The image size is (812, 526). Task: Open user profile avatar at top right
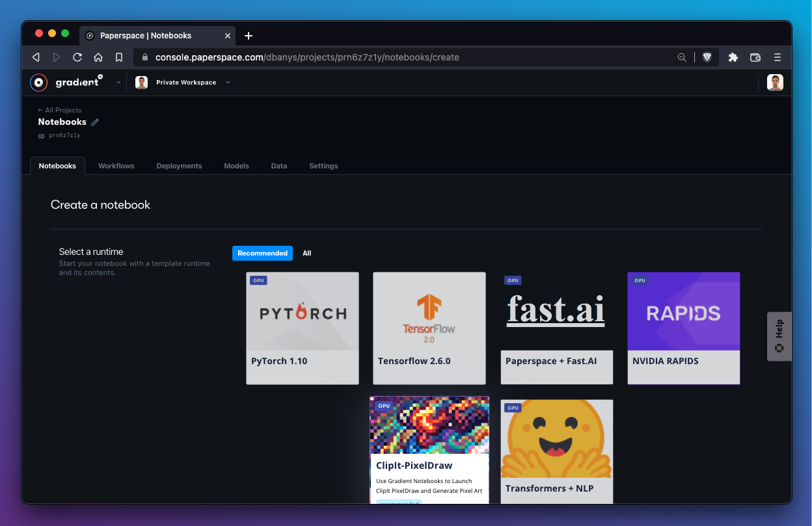click(775, 82)
